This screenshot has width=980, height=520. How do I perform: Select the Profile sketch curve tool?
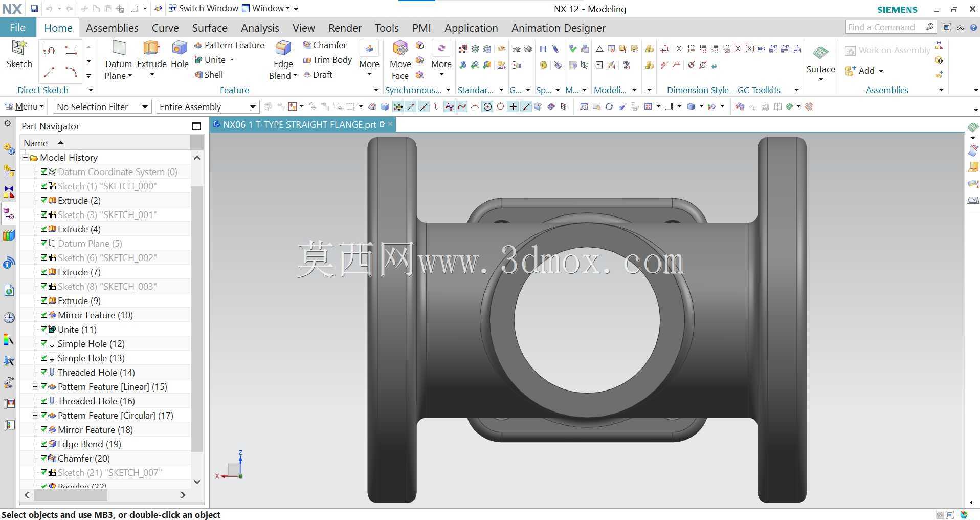[49, 50]
